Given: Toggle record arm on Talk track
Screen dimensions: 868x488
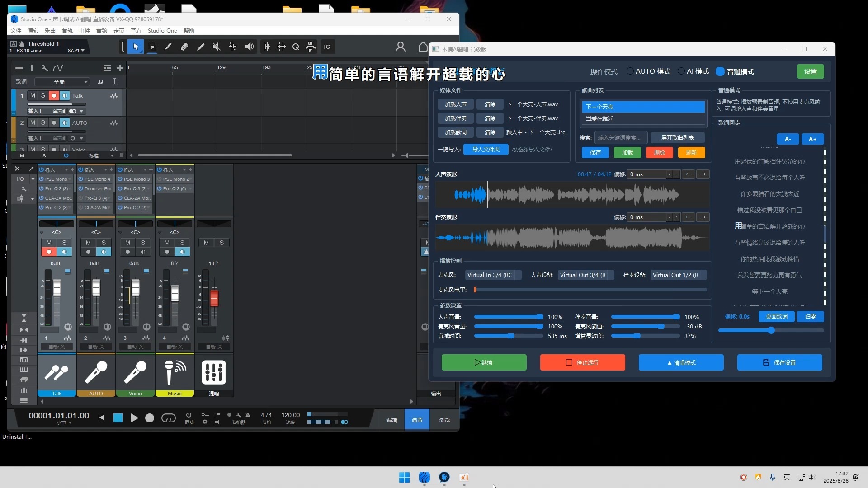Looking at the screenshot, I should click(54, 95).
